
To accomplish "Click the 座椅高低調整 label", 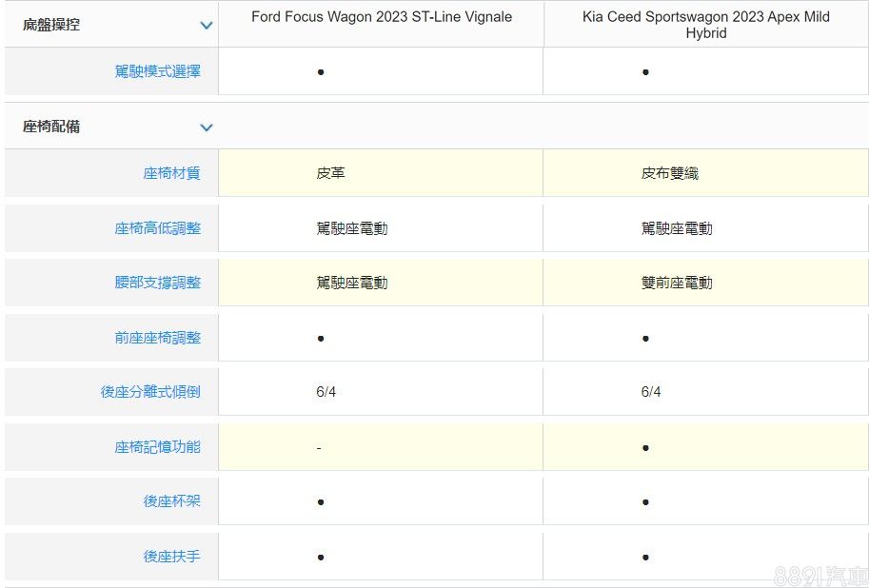I will click(157, 228).
